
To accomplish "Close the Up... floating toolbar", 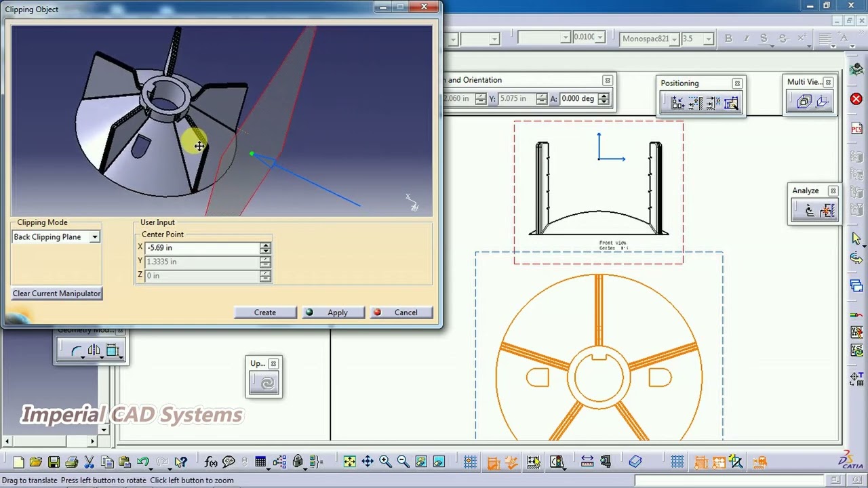I will (x=273, y=364).
